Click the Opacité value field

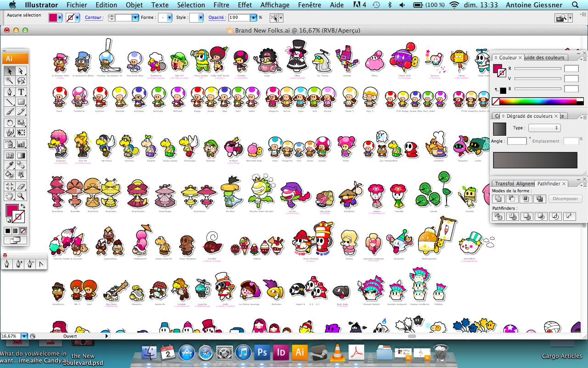pyautogui.click(x=239, y=17)
